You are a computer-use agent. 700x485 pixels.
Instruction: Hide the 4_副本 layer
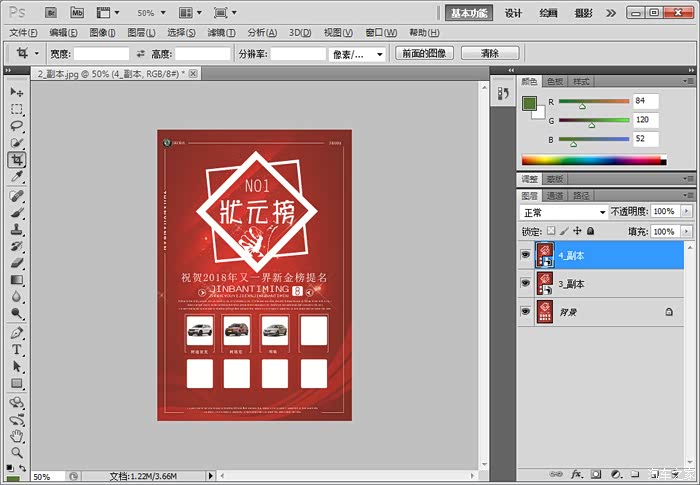[526, 255]
